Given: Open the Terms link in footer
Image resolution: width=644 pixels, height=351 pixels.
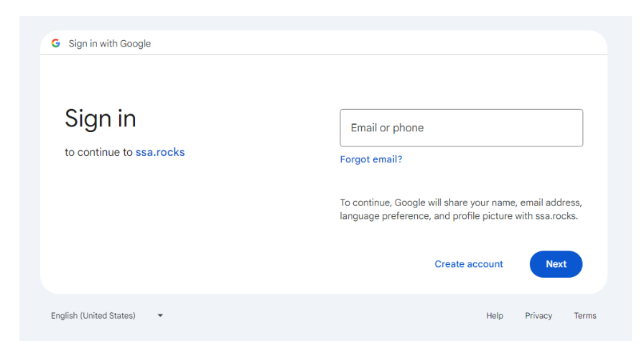Looking at the screenshot, I should click(x=585, y=316).
